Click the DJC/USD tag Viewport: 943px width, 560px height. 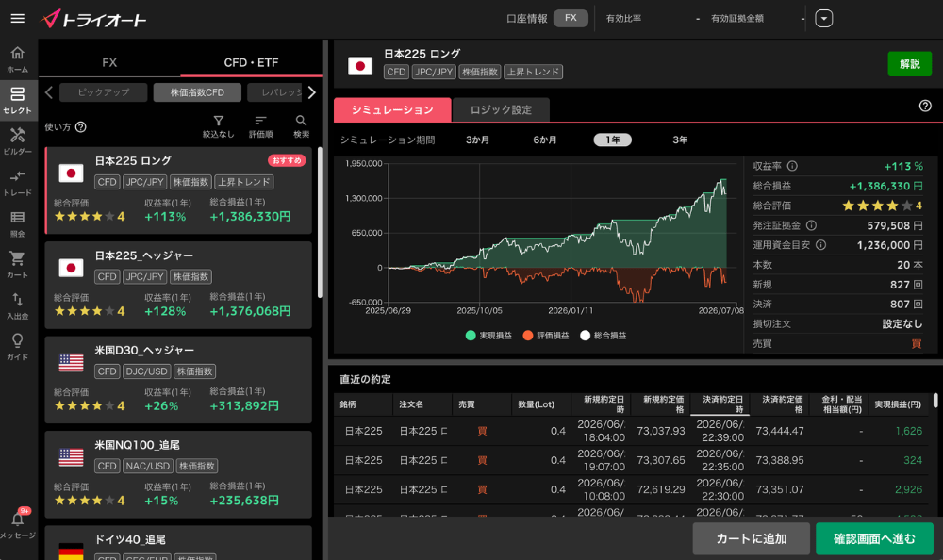[x=147, y=371]
